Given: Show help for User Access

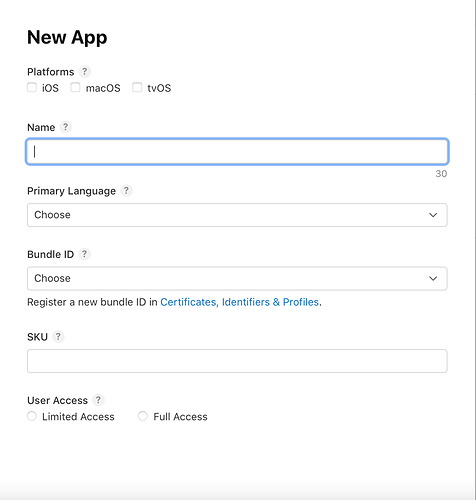Looking at the screenshot, I should click(x=98, y=400).
